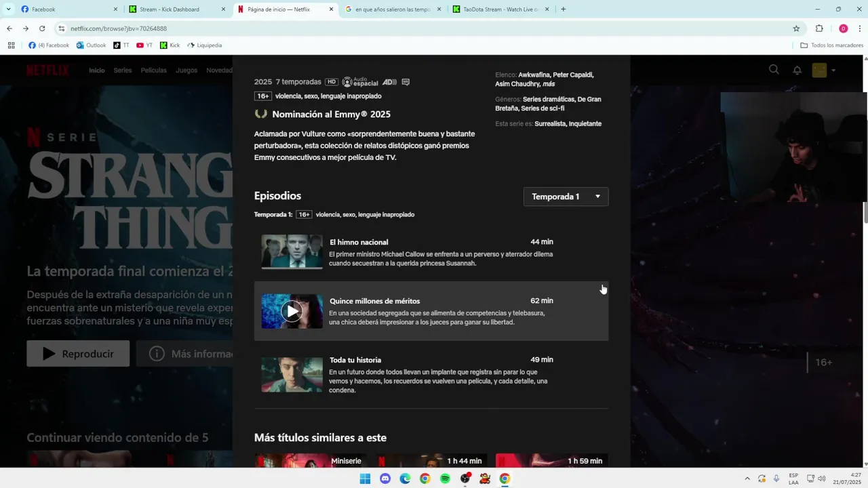Open cast link Awkwafina
868x488 pixels.
tap(534, 75)
